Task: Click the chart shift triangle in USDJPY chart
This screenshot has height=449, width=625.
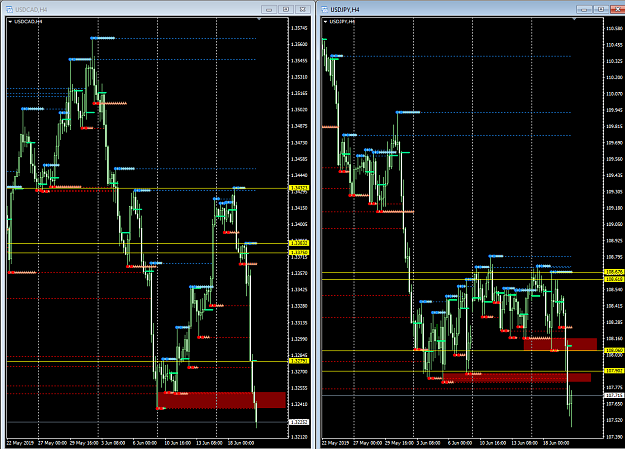Action: 574,19
